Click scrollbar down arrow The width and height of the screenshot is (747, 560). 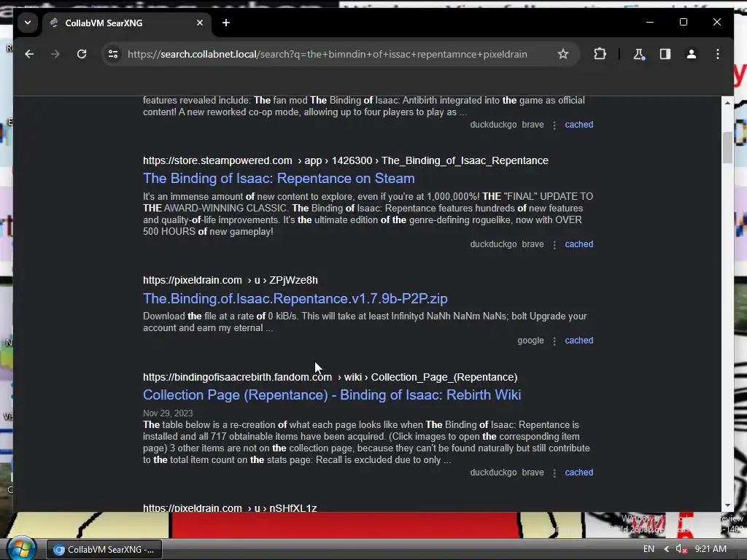click(x=727, y=506)
